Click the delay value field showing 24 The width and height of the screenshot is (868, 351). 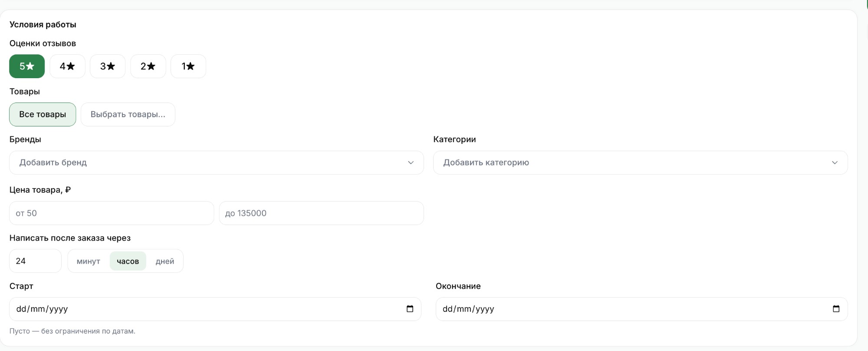[35, 261]
